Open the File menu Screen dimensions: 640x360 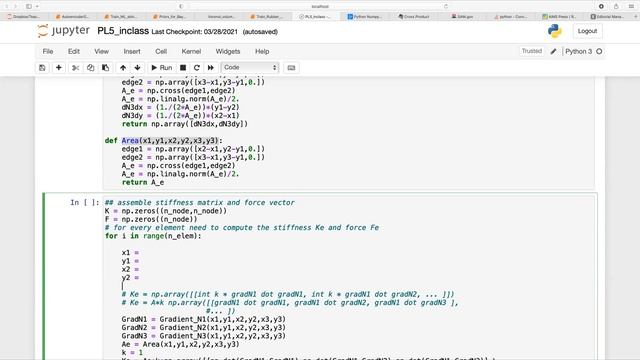[48, 51]
